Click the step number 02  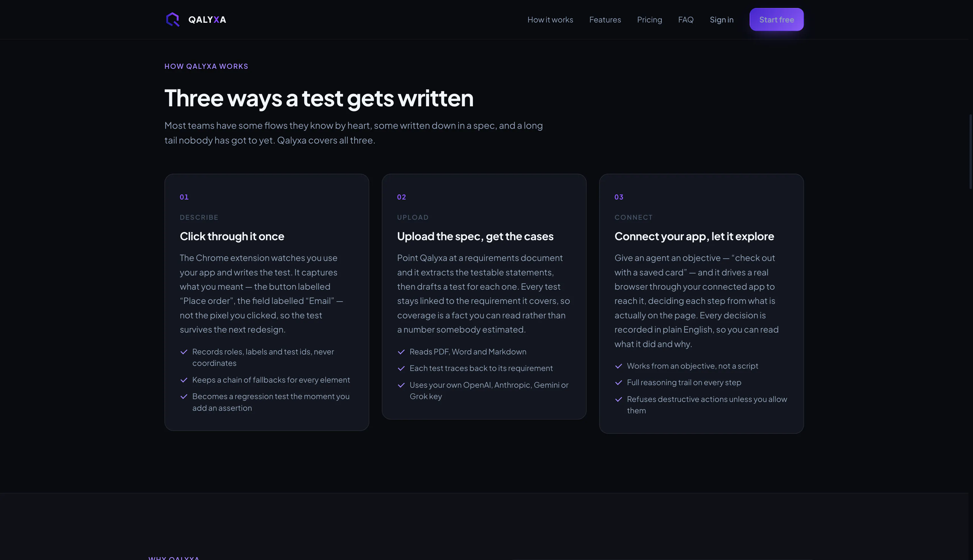(x=401, y=197)
